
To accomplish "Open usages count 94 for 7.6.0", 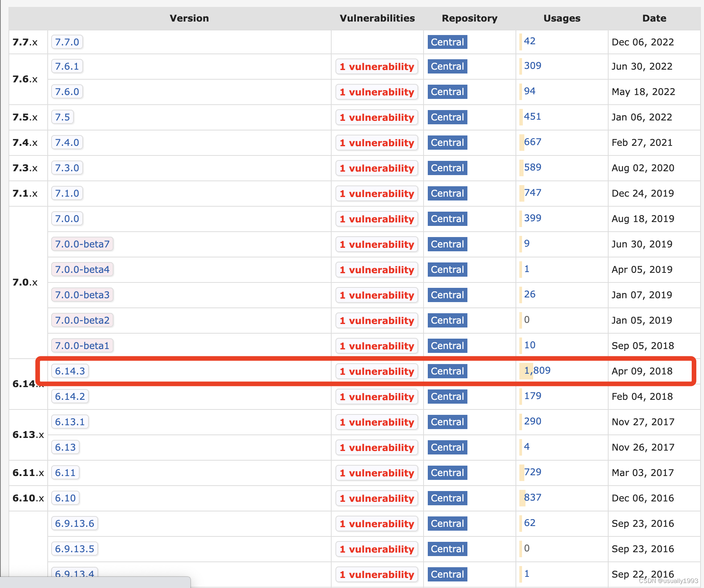I will (x=530, y=91).
